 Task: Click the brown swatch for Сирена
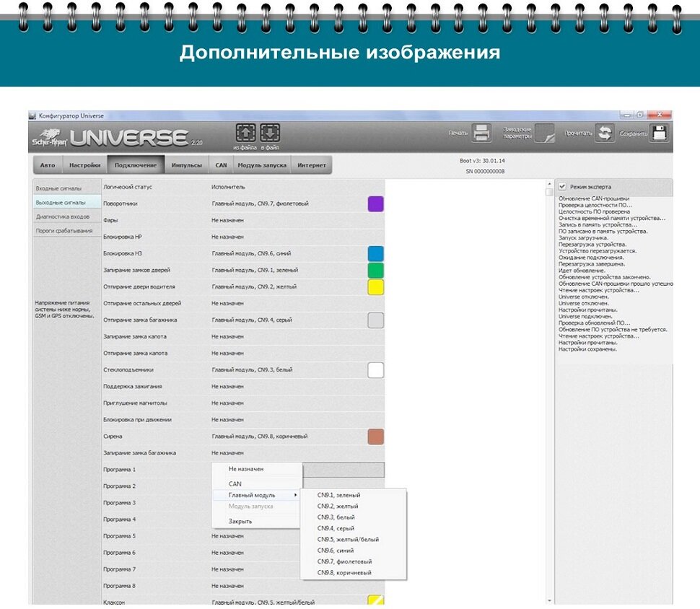375,437
